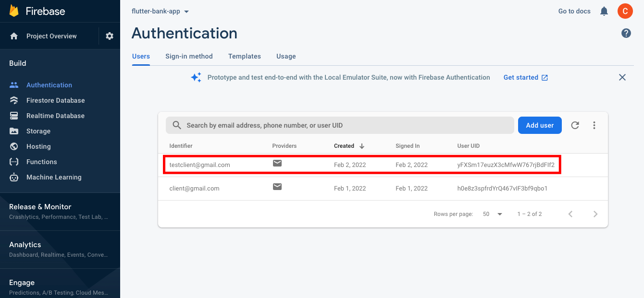Click the Authentication people icon in sidebar
The image size is (644, 298).
coord(14,85)
